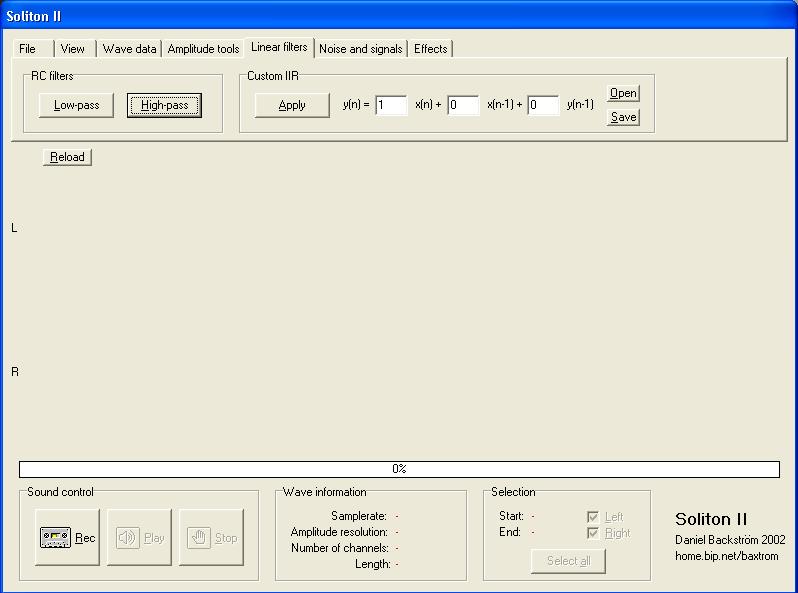Switch to the View tab
This screenshot has height=593, width=798.
[73, 49]
